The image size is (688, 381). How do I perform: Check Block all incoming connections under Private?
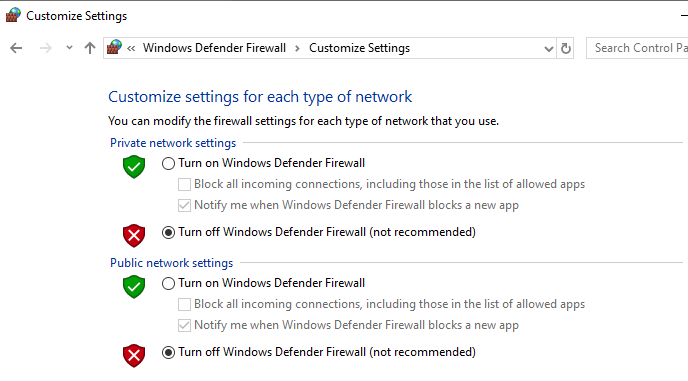click(x=184, y=184)
